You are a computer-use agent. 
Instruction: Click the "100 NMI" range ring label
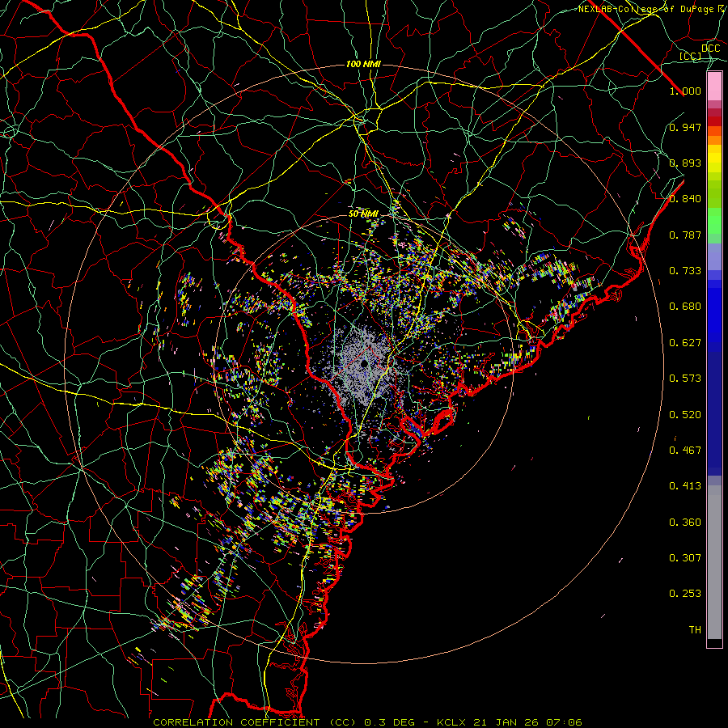coord(363,64)
